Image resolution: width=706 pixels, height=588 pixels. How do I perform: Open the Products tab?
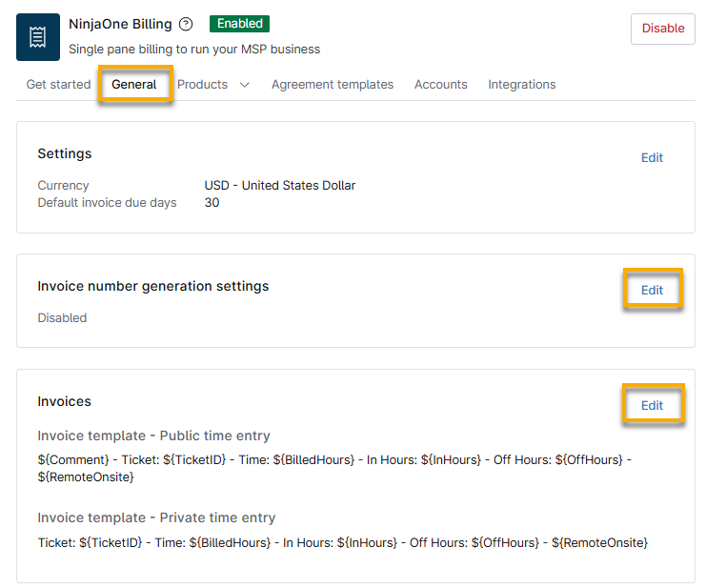(x=203, y=84)
